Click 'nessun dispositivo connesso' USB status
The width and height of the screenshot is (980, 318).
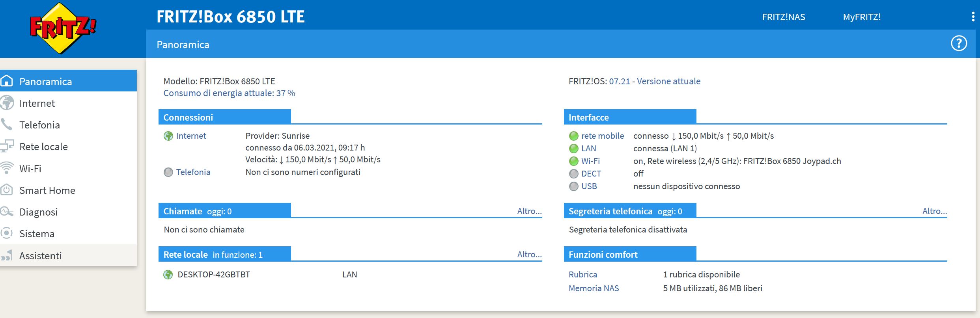pyautogui.click(x=687, y=186)
